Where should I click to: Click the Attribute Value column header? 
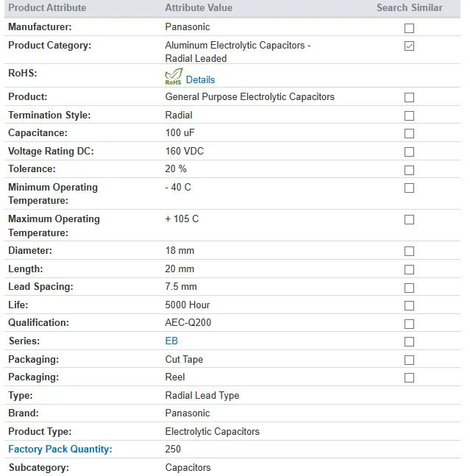coord(199,7)
